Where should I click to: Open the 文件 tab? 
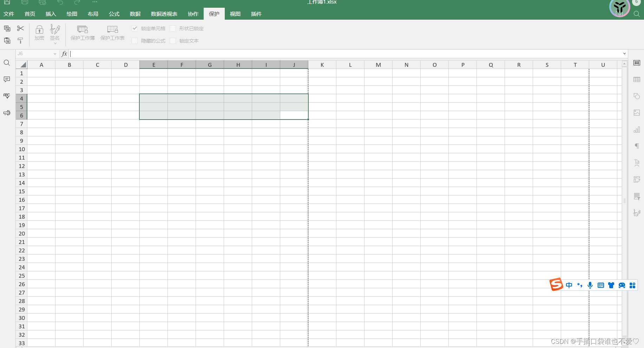(x=9, y=14)
